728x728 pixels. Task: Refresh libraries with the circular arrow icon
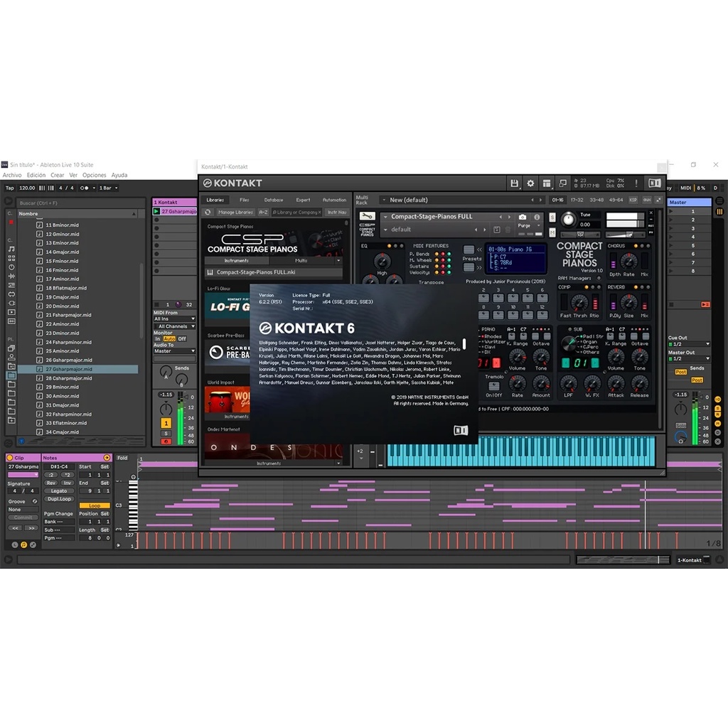point(208,212)
